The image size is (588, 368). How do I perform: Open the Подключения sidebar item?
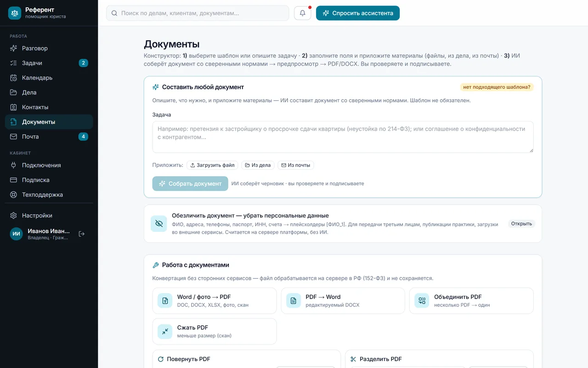coord(49,165)
